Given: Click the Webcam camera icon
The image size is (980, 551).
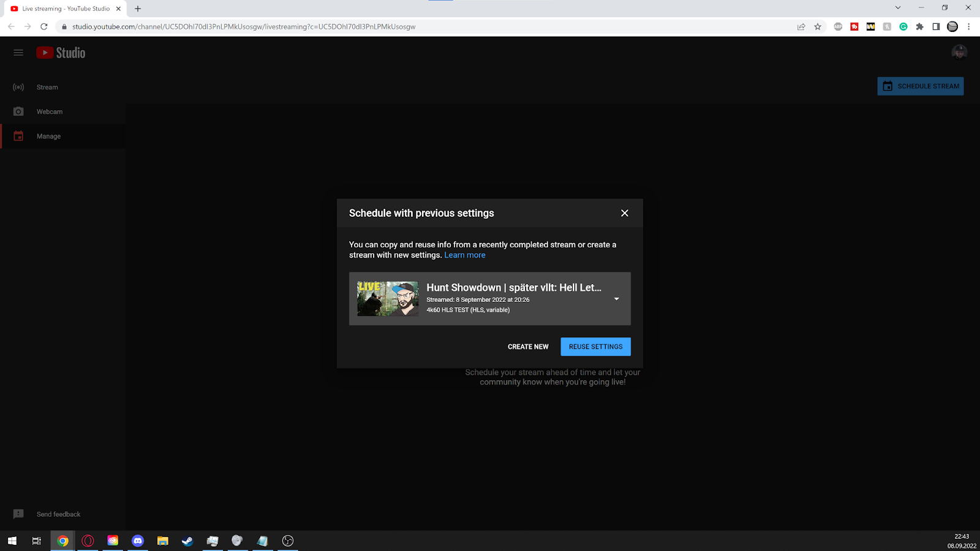Looking at the screenshot, I should (x=18, y=111).
